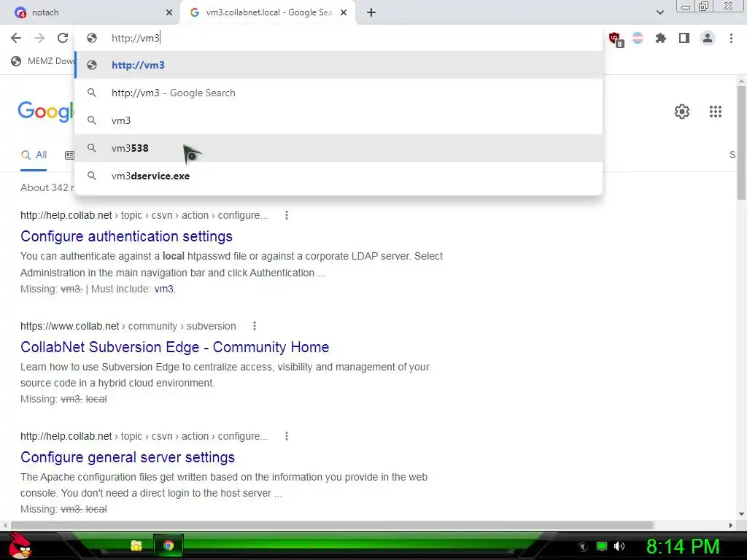Image resolution: width=747 pixels, height=560 pixels.
Task: Open Google search settings gear
Action: (682, 112)
